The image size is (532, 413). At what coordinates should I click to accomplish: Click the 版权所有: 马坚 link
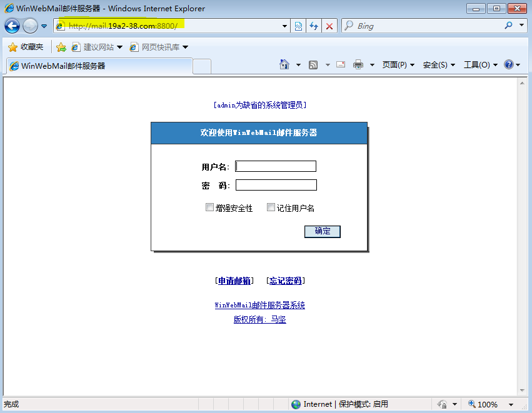260,319
